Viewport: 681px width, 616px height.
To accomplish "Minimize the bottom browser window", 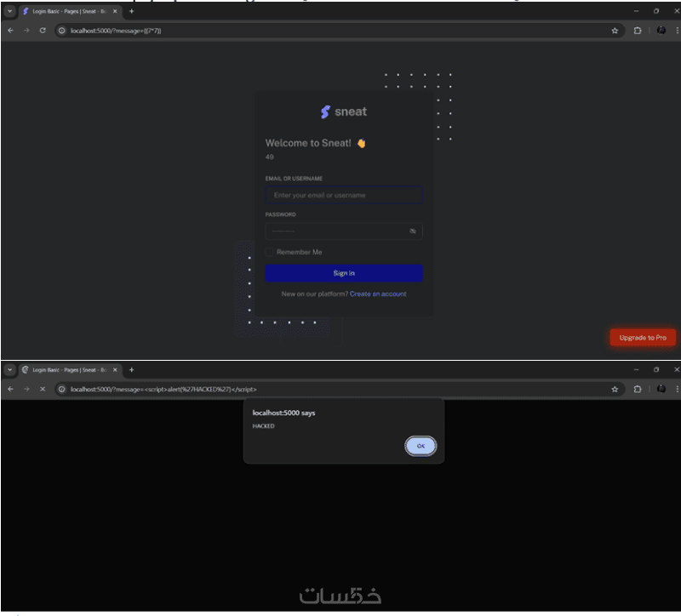I will pos(636,369).
